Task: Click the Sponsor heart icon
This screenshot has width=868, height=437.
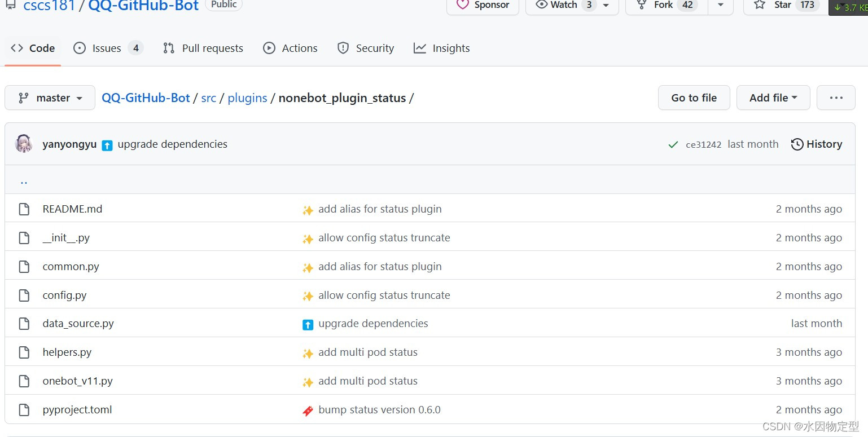Action: point(463,5)
